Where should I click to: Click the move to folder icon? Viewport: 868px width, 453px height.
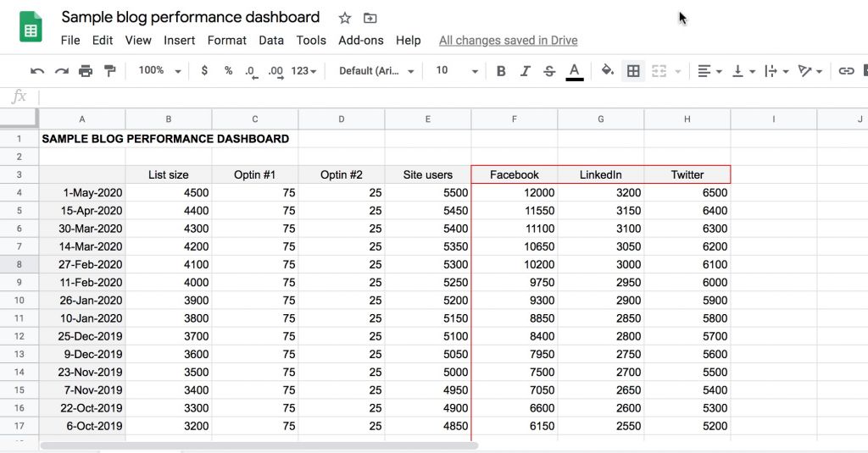[x=370, y=19]
